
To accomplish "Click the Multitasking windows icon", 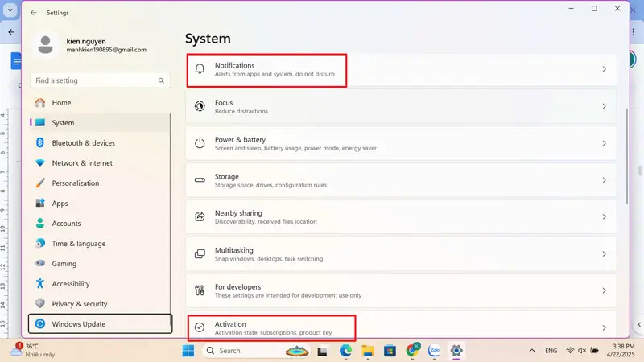I will coord(200,254).
